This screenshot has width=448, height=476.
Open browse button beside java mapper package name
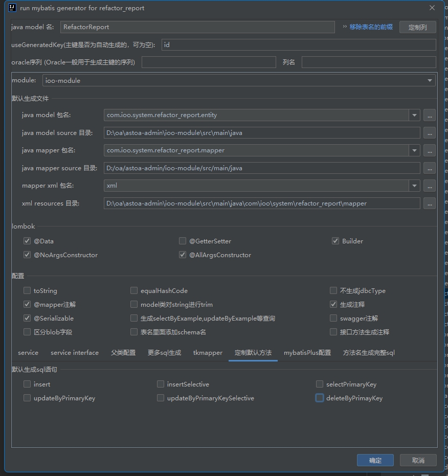pyautogui.click(x=430, y=150)
